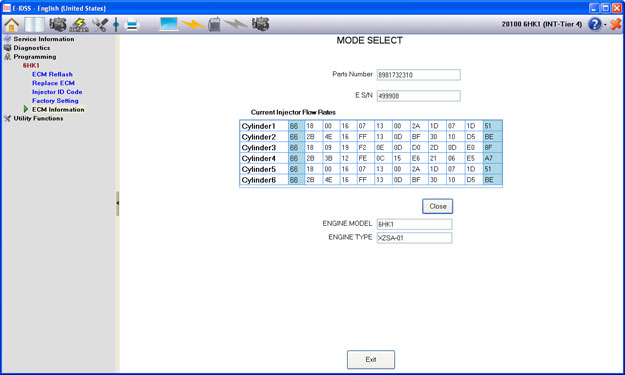625x375 pixels.
Task: Open the ECM Reflash link
Action: point(52,74)
